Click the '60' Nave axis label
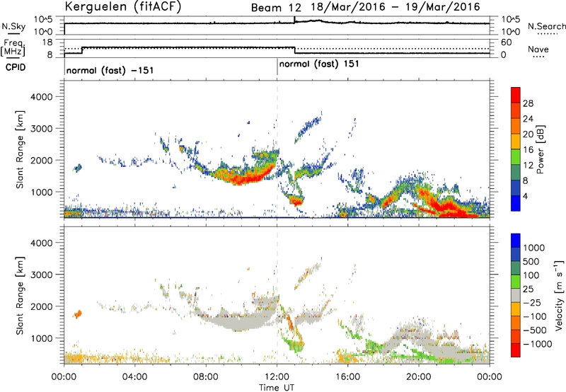The height and width of the screenshot is (392, 566). 507,42
